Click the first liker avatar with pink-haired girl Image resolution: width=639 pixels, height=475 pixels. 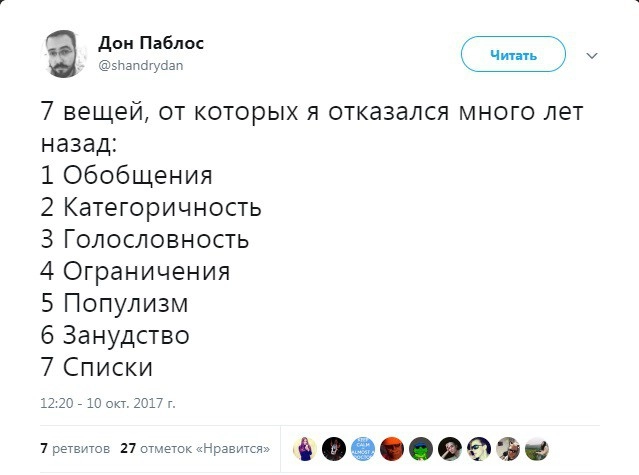coord(305,449)
